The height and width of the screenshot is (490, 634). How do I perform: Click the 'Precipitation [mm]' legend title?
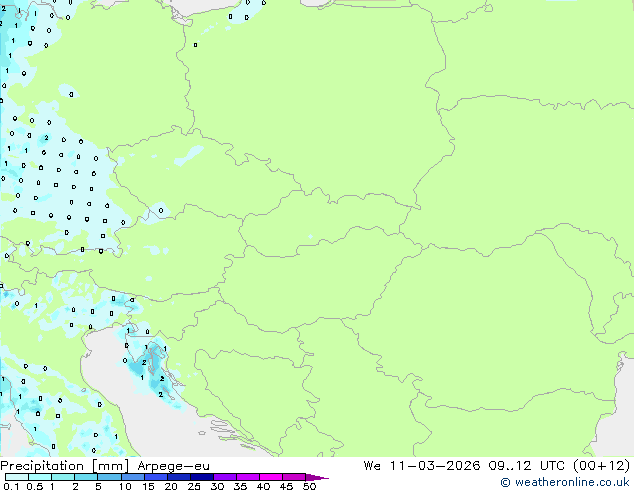[65, 466]
